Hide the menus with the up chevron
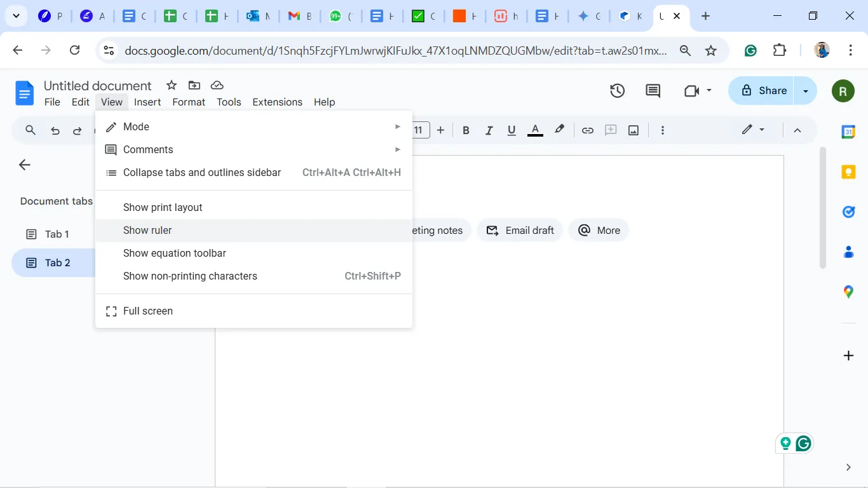Image resolution: width=868 pixels, height=488 pixels. pos(797,130)
